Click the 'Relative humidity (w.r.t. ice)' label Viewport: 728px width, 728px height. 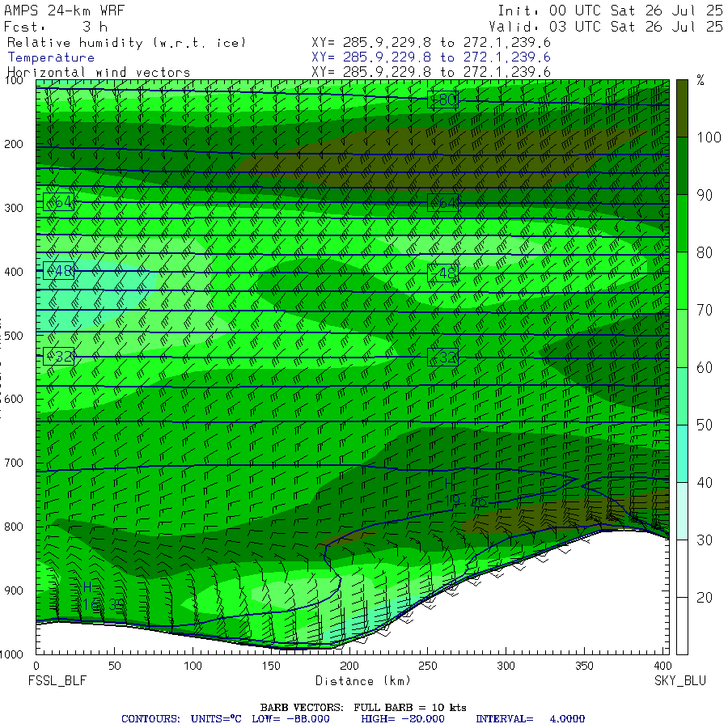(126, 43)
